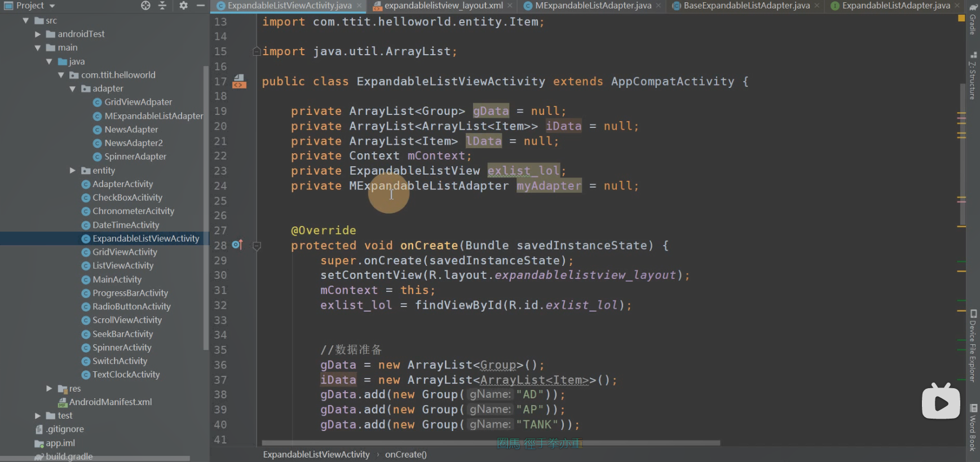Select ScrollViewActivity in project tree
Screen dimensions: 980x462
[122, 320]
